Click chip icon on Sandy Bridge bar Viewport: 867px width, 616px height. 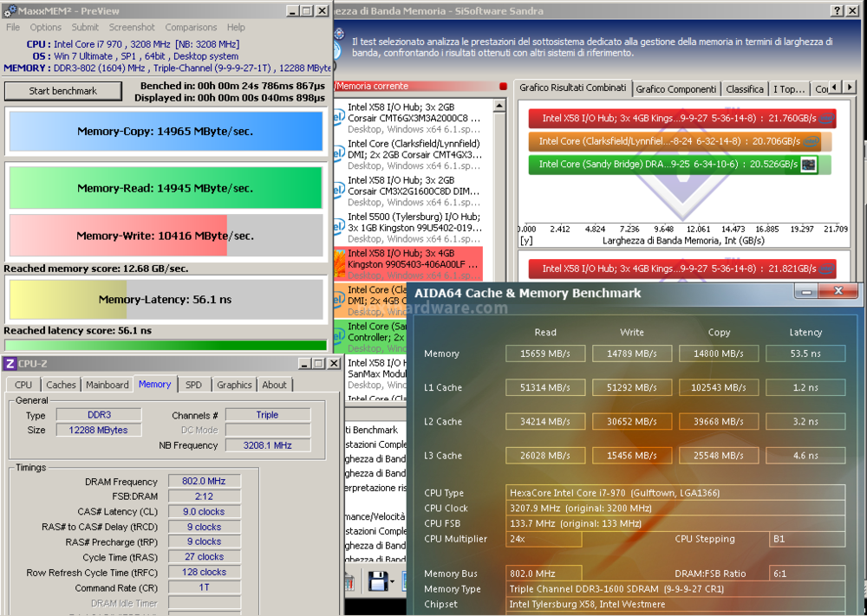(x=808, y=164)
